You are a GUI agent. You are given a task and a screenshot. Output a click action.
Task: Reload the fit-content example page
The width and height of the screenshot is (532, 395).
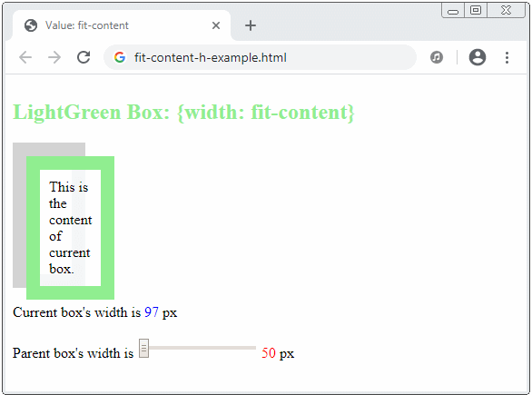[x=84, y=57]
